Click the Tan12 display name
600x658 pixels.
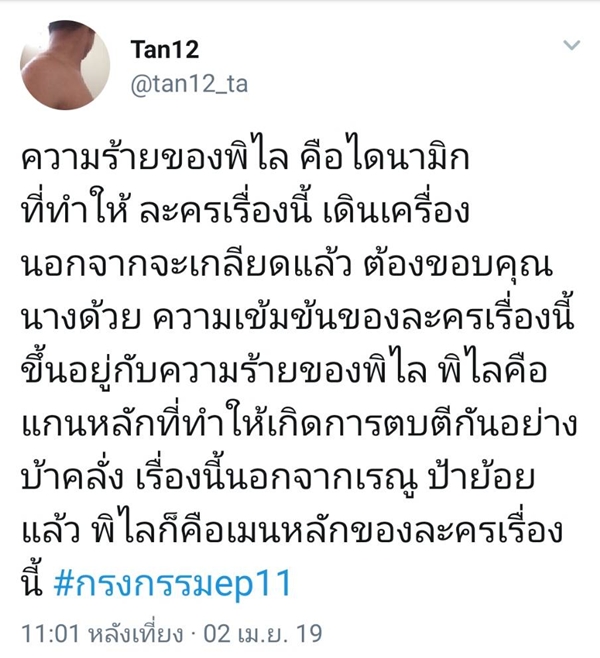[x=165, y=50]
